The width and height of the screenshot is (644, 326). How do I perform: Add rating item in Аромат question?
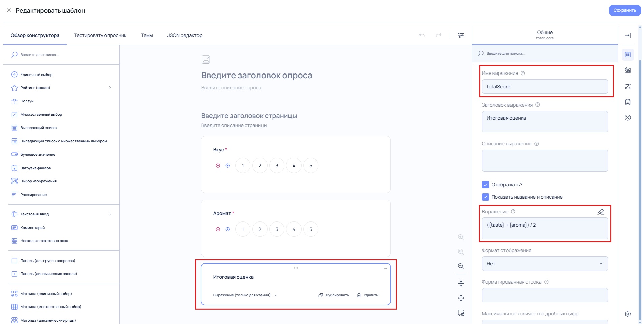tap(228, 229)
